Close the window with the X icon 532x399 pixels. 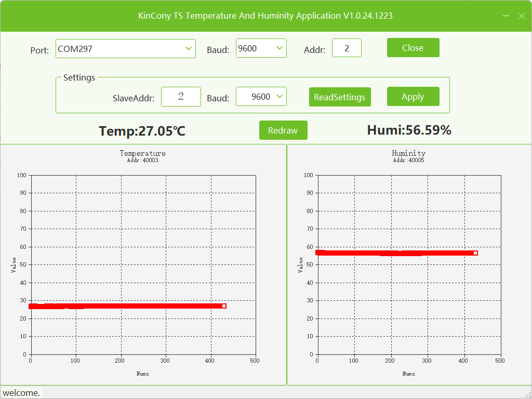(522, 16)
